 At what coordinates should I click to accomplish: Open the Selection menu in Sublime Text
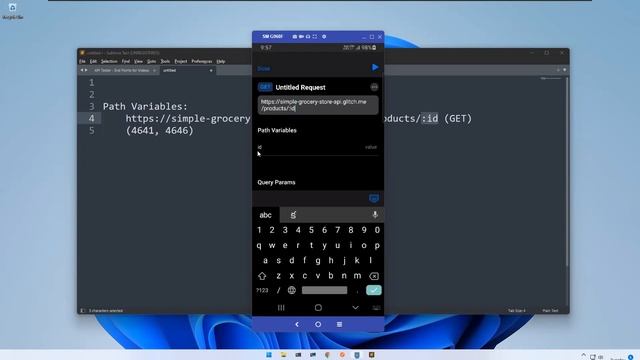[109, 61]
